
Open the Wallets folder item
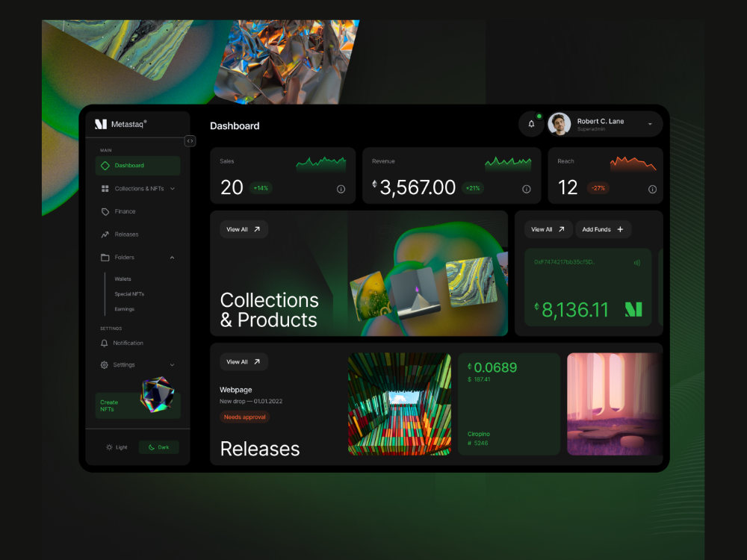pyautogui.click(x=123, y=279)
